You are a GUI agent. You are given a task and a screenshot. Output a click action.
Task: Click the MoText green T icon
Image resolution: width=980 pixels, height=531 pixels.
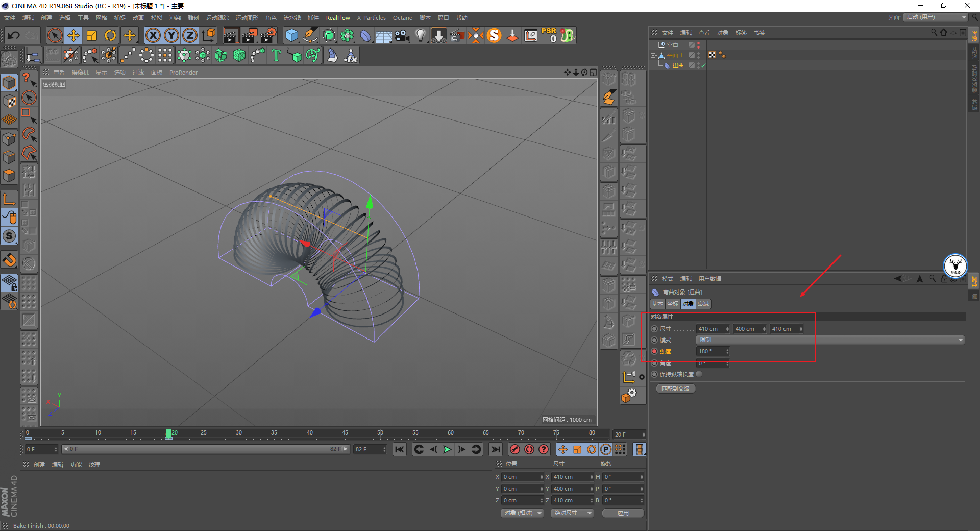[276, 55]
